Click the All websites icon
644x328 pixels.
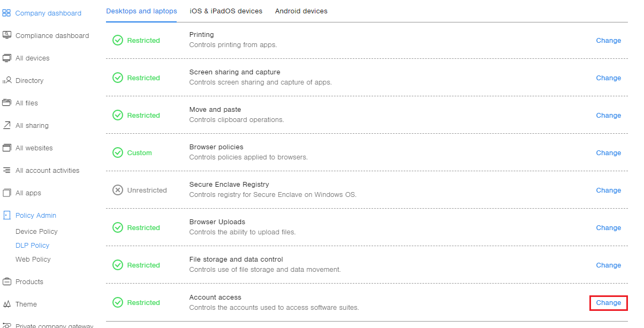tap(6, 148)
